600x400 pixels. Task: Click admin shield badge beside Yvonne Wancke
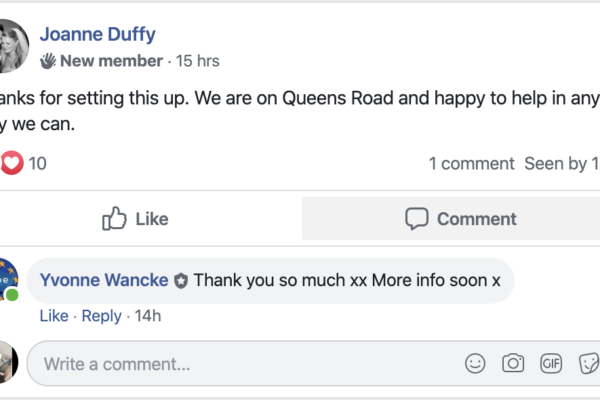[x=181, y=280]
